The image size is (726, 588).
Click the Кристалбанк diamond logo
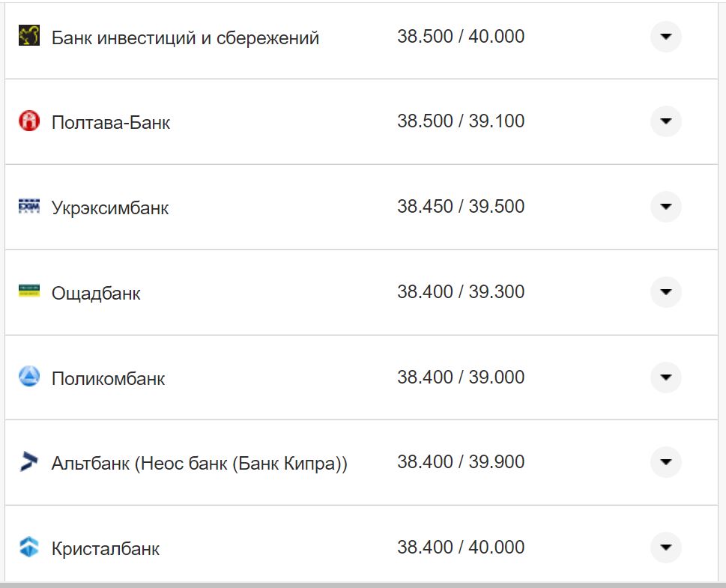[x=28, y=548]
